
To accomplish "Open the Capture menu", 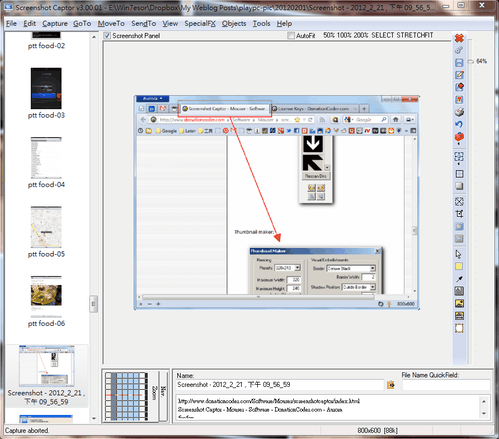I will tap(55, 24).
